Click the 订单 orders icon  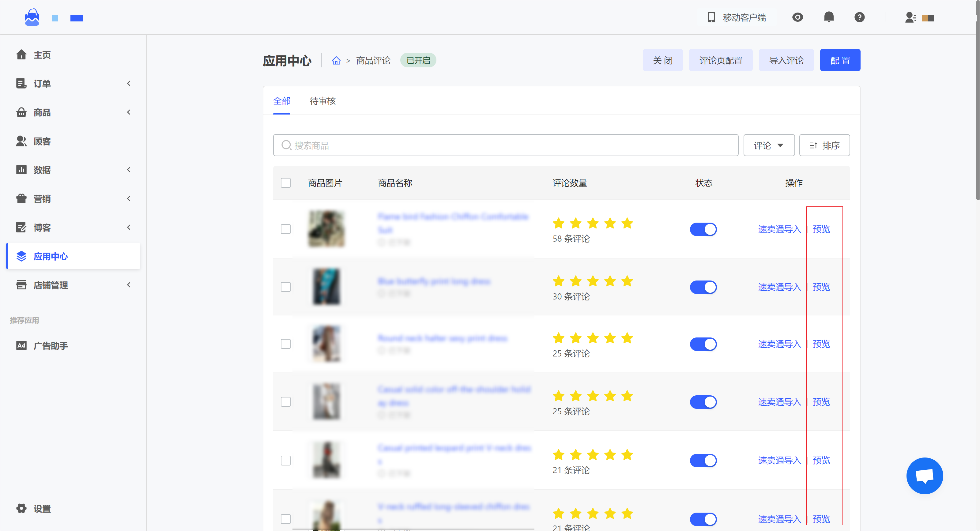(x=21, y=83)
